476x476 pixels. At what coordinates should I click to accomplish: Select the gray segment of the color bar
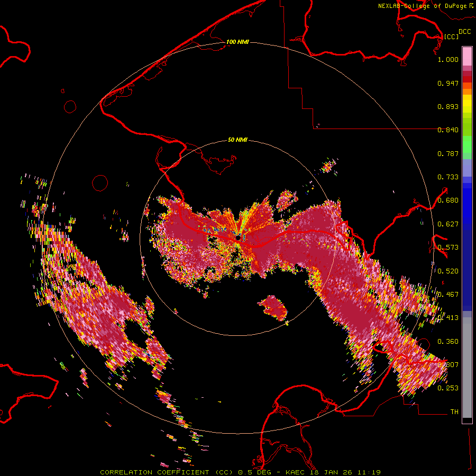click(x=467, y=368)
